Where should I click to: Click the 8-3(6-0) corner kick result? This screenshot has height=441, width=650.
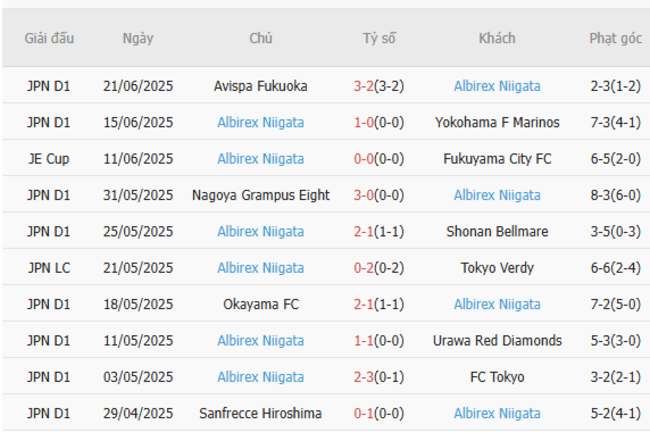[x=615, y=195]
